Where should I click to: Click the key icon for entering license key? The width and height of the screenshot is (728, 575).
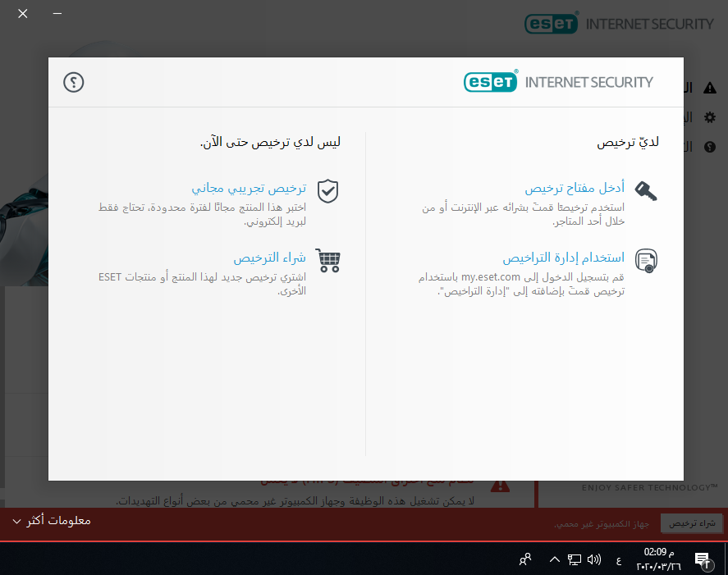[x=646, y=191]
